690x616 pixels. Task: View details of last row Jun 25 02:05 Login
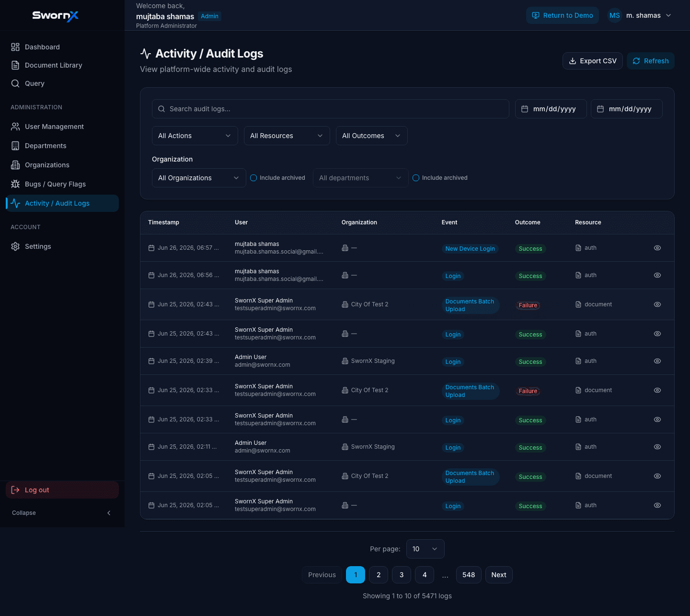pyautogui.click(x=657, y=505)
